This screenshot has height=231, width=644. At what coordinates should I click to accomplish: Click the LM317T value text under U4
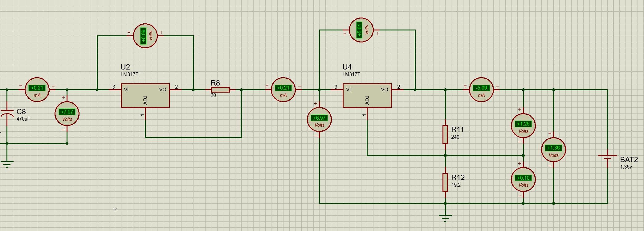click(351, 74)
